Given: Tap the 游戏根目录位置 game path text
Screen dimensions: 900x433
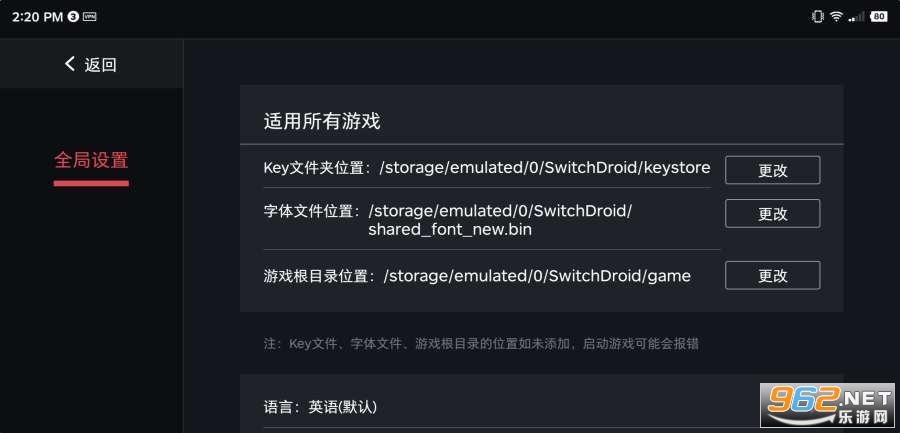Looking at the screenshot, I should click(477, 275).
